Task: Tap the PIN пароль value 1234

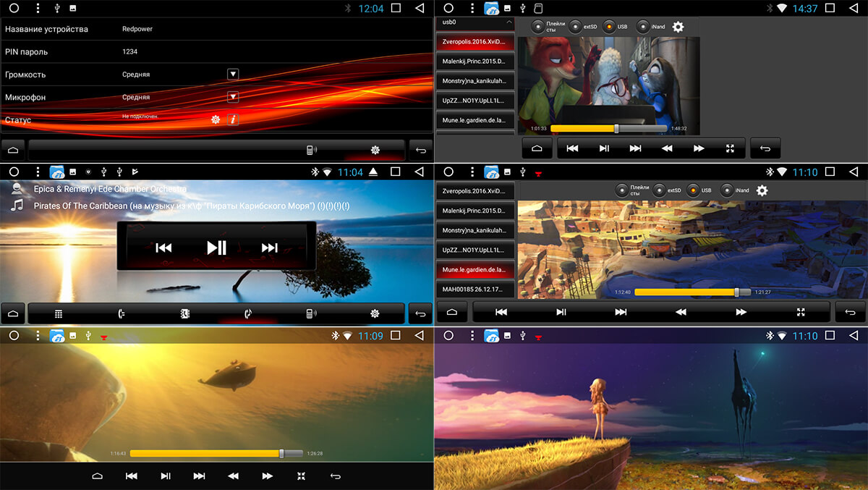Action: click(130, 52)
